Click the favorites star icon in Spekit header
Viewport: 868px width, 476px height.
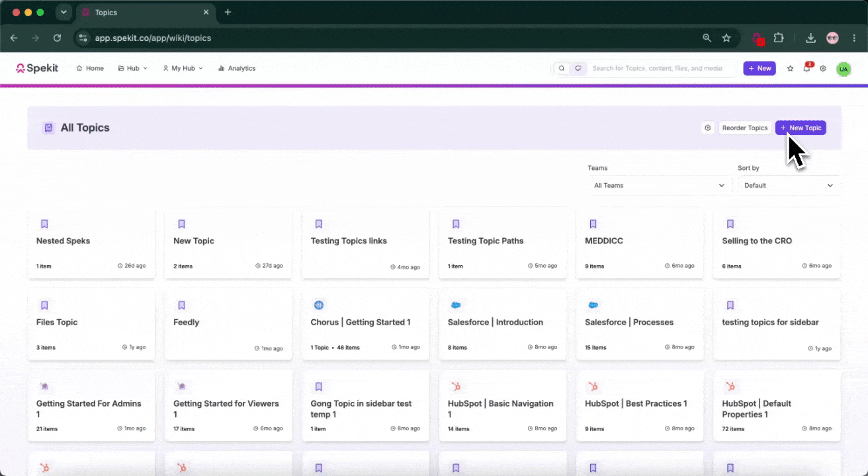(790, 68)
